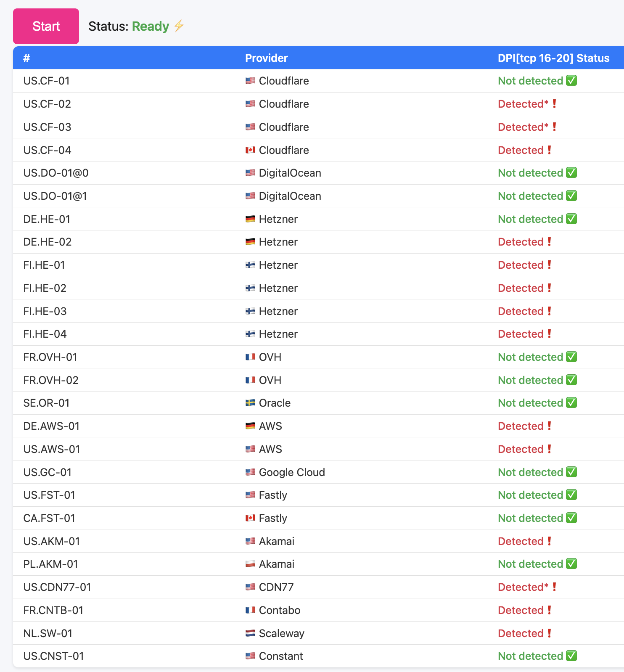
Task: Click the lightning bolt status icon
Action: point(179,26)
